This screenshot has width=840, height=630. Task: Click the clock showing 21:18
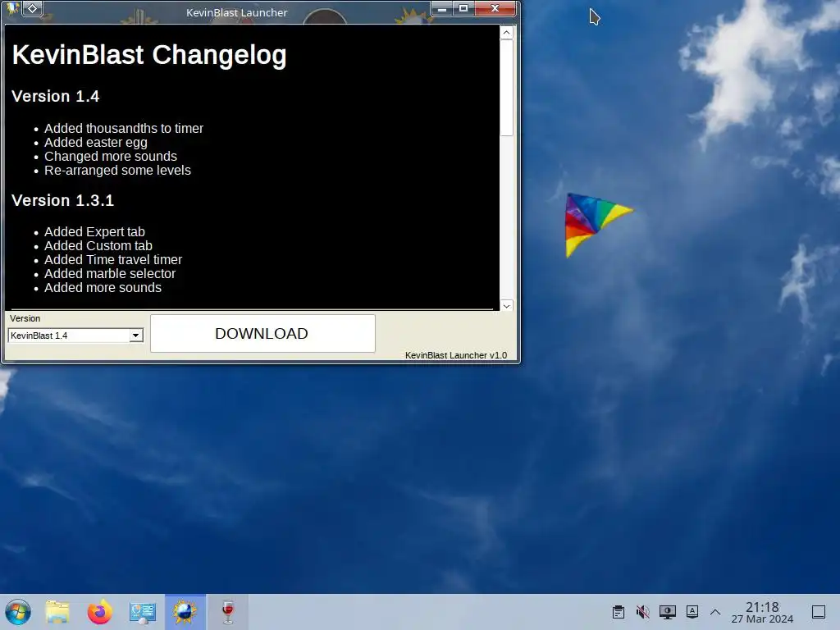tap(762, 612)
